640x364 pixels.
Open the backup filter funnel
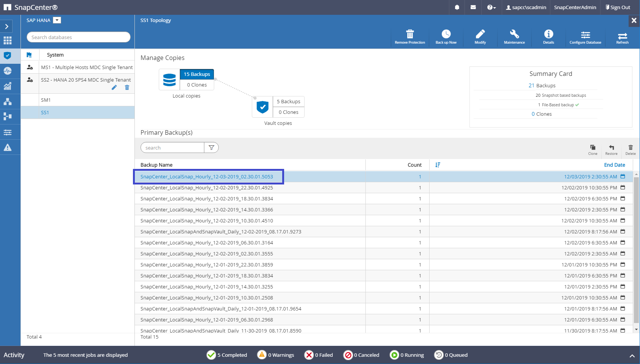click(212, 148)
